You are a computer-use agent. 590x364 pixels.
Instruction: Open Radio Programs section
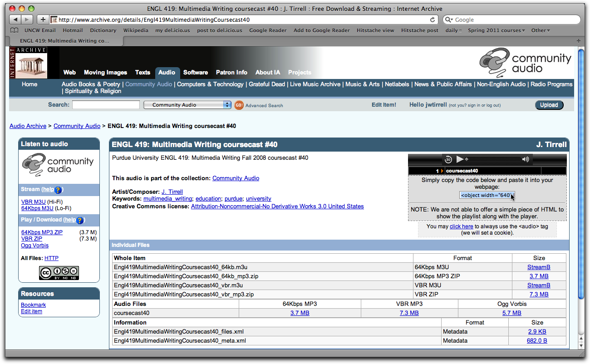551,84
